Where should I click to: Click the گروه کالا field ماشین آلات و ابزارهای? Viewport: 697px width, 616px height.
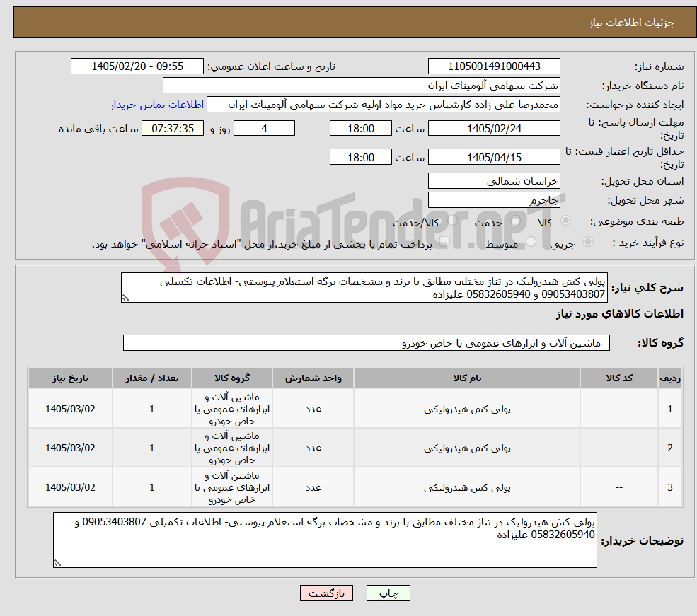tap(367, 343)
